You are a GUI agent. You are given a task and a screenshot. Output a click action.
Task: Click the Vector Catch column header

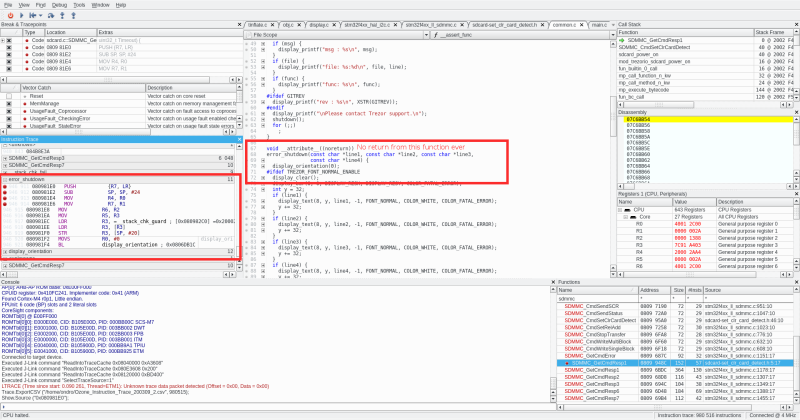point(83,88)
